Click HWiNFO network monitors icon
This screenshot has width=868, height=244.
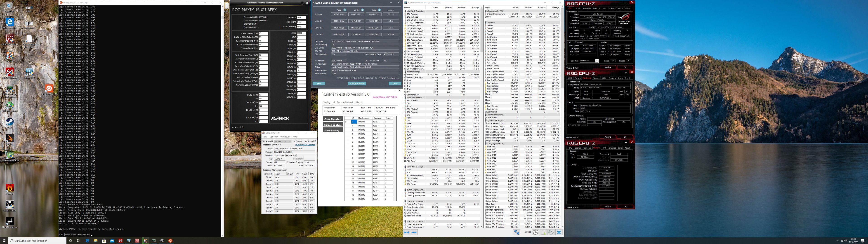517,232
